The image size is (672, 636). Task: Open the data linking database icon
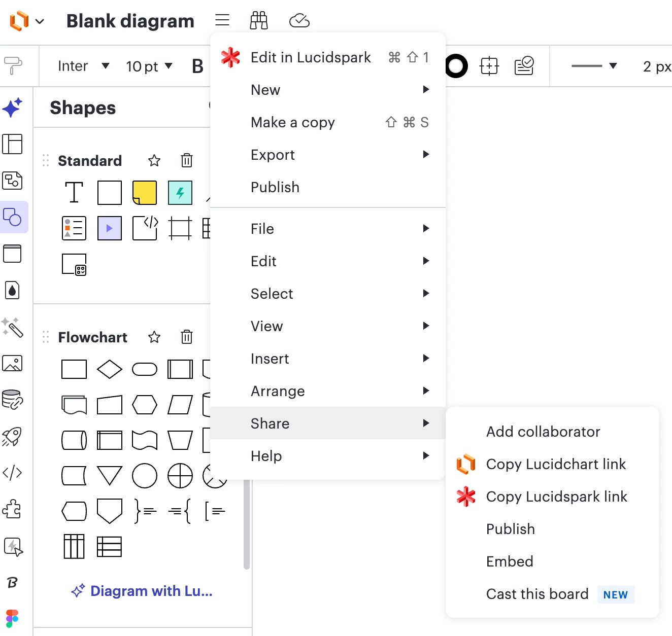(x=12, y=400)
